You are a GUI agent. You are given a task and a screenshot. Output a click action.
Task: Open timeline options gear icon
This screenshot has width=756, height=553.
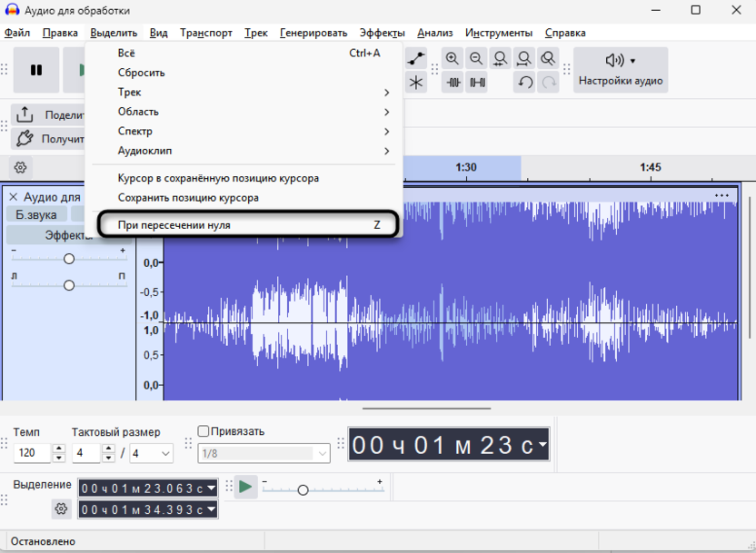[x=20, y=168]
